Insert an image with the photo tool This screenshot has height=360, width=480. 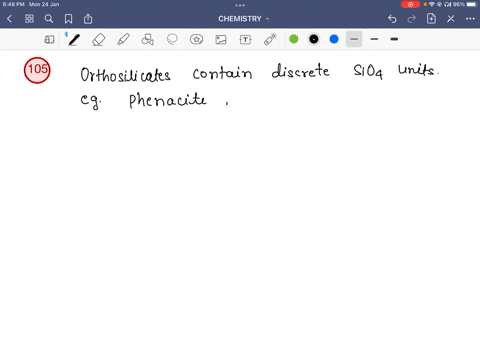(221, 40)
